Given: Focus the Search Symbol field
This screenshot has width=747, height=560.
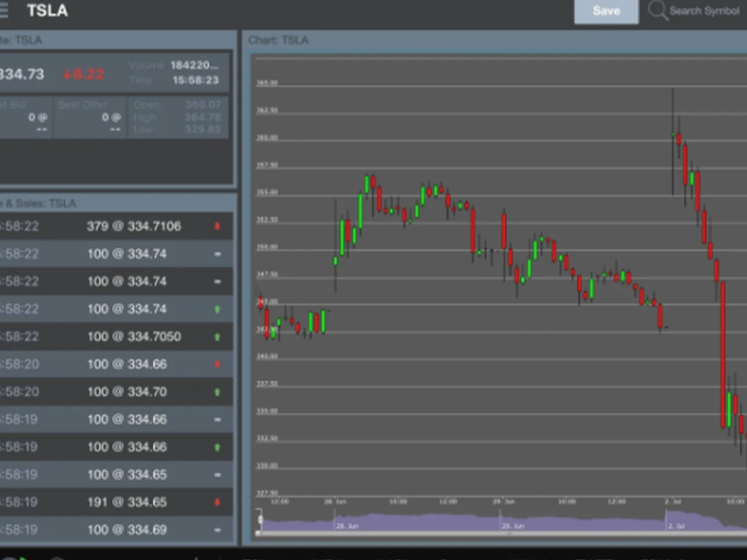Looking at the screenshot, I should [704, 10].
